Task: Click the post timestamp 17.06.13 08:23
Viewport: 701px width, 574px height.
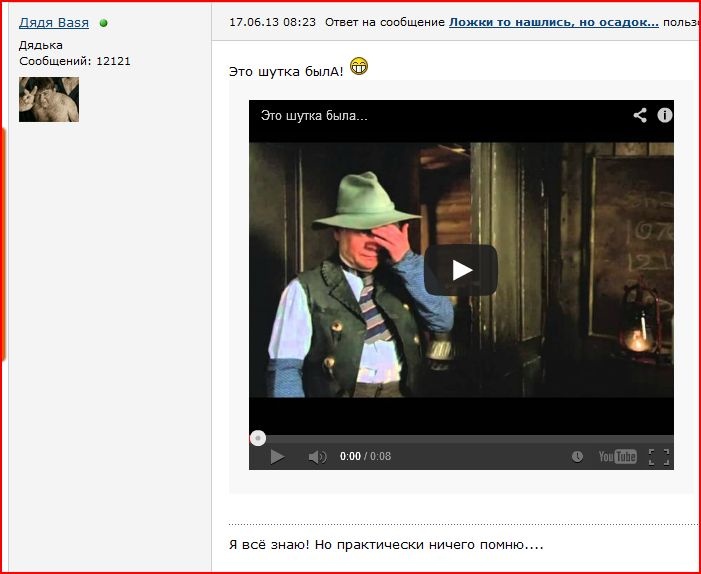Action: tap(272, 22)
